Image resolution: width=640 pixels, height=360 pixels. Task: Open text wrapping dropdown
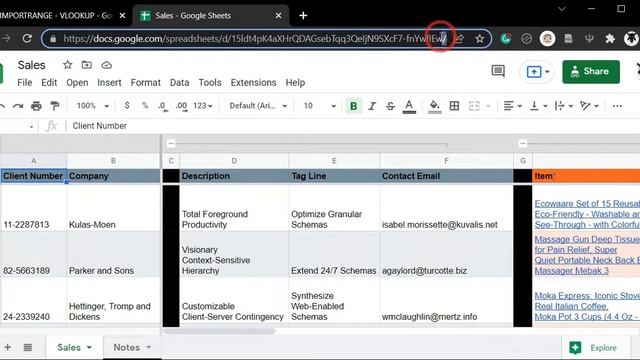click(564, 106)
